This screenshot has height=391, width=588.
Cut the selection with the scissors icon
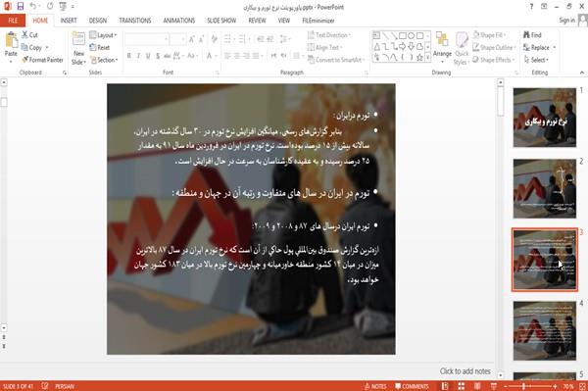[x=29, y=35]
